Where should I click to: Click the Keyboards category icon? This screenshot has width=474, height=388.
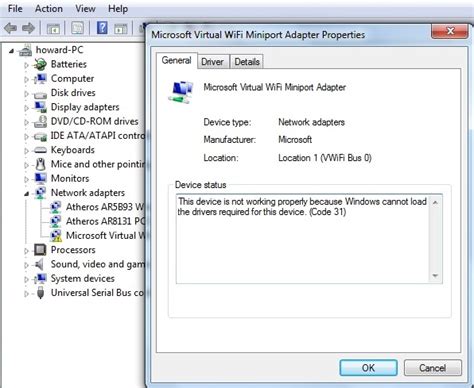coord(40,150)
